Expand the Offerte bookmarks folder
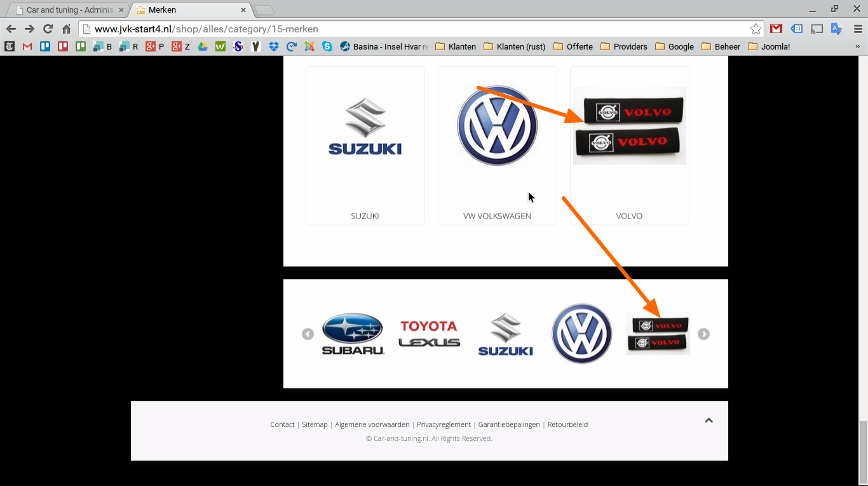 [x=573, y=46]
